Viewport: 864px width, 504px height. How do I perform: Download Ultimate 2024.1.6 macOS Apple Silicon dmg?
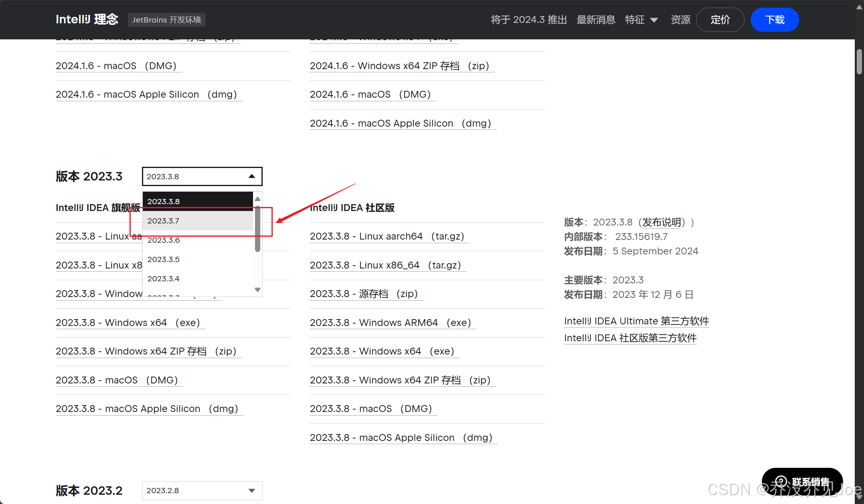[149, 94]
